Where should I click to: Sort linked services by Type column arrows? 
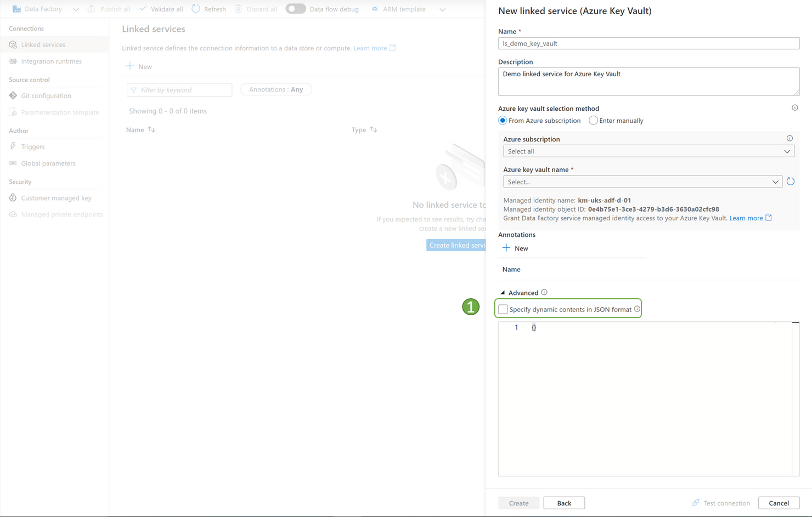tap(374, 130)
